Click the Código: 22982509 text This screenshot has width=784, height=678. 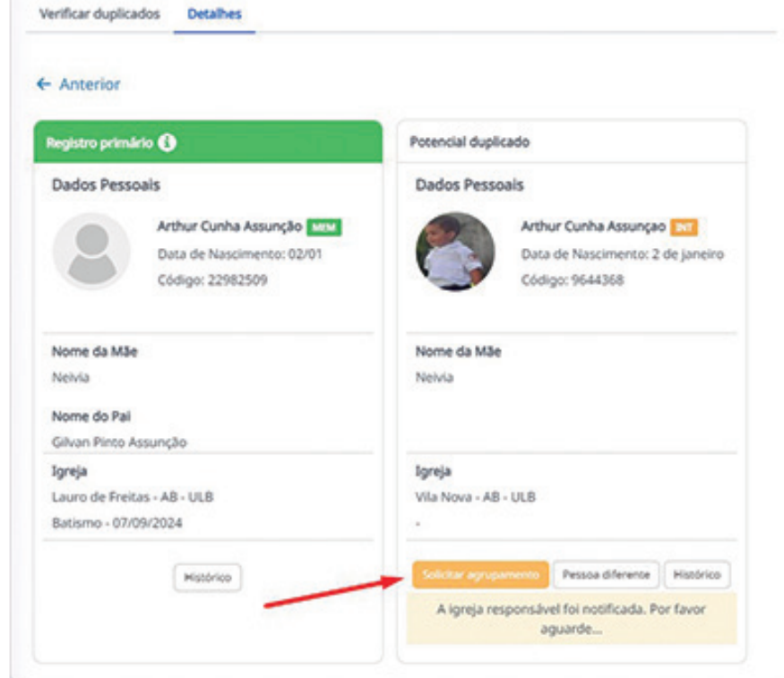pos(212,279)
